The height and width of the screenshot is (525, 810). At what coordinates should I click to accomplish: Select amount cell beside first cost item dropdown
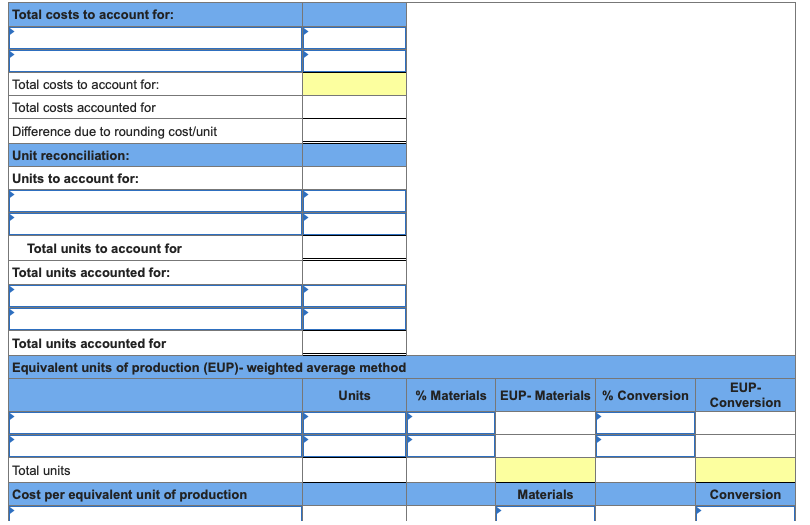tap(354, 38)
